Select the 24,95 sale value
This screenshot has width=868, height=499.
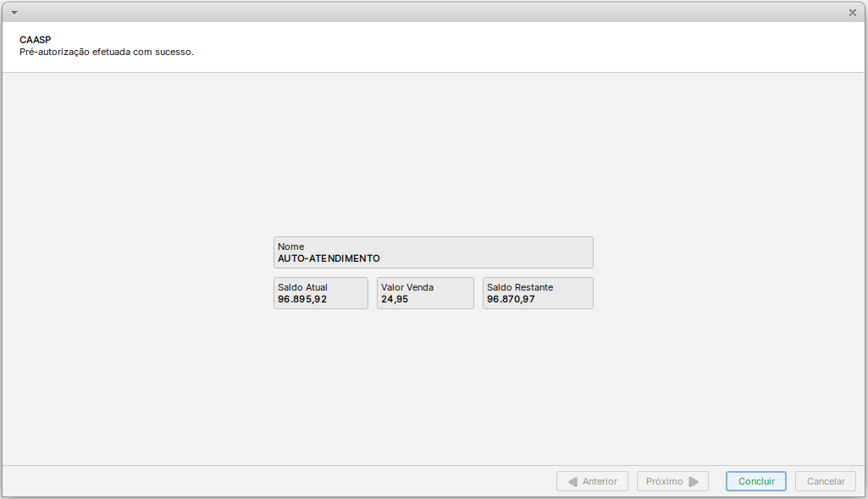pyautogui.click(x=395, y=299)
